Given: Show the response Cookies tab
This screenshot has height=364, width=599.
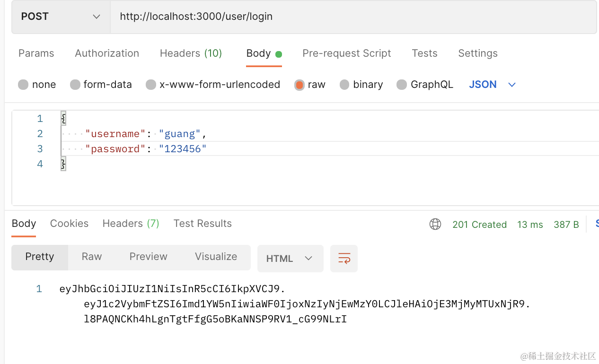Looking at the screenshot, I should point(69,224).
